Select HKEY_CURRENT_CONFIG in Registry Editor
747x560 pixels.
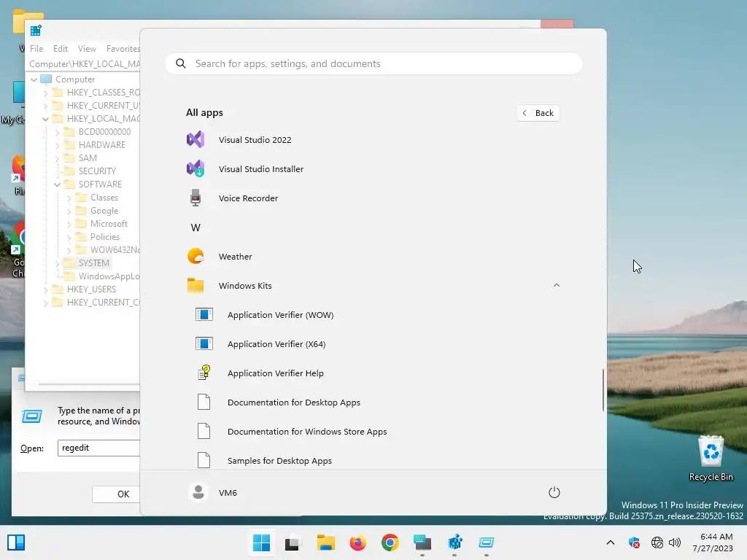[104, 303]
